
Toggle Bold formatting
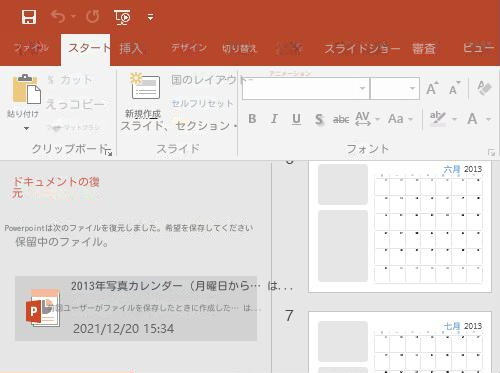tap(252, 119)
